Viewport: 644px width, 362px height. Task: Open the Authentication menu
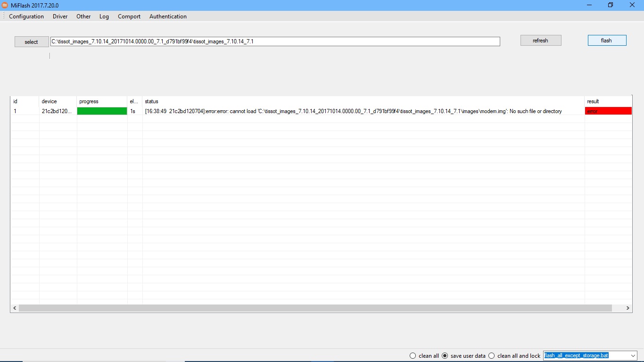tap(168, 16)
